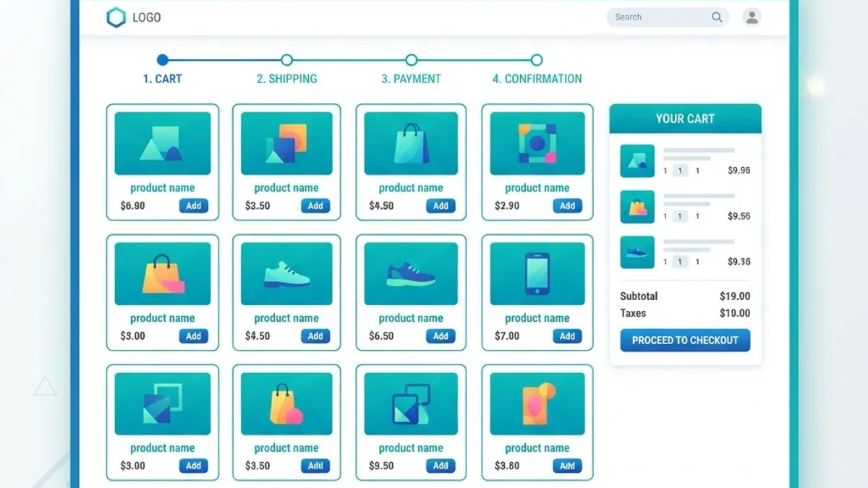
Task: Add the $6.50 blue sneaker to cart
Action: pos(441,336)
